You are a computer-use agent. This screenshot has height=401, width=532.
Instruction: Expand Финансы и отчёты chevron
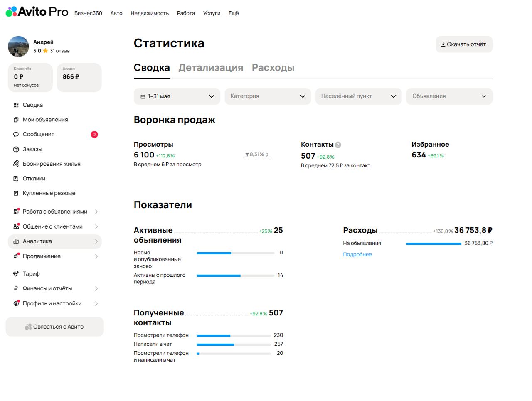tap(96, 288)
